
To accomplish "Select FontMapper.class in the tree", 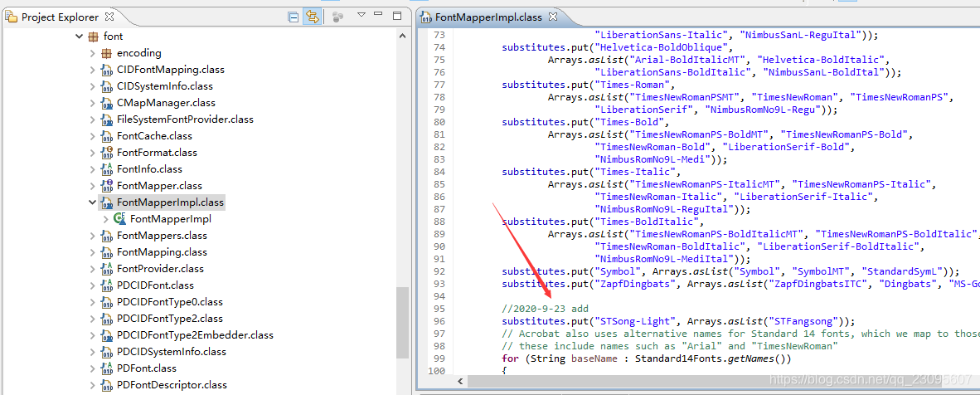I will pos(159,186).
